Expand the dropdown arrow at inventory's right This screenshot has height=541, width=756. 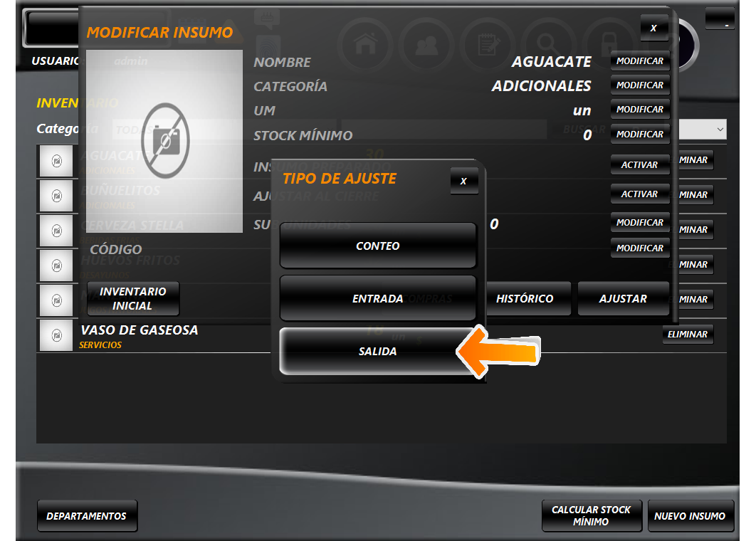coord(720,130)
